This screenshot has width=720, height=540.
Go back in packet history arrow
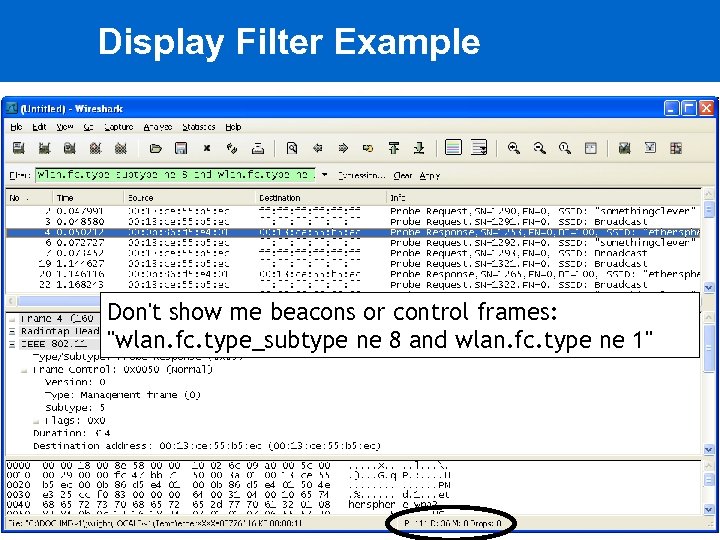[317, 148]
